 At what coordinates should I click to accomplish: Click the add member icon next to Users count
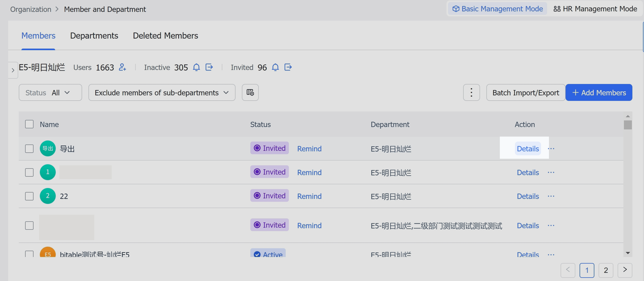(122, 67)
